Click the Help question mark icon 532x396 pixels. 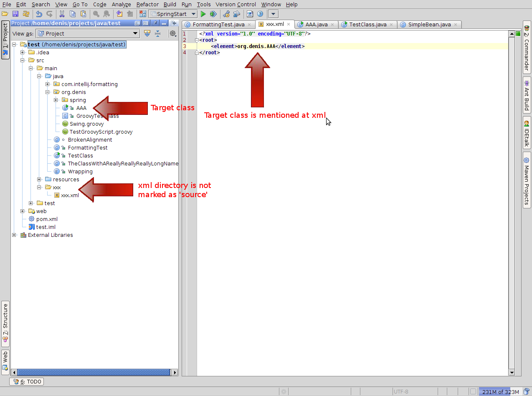260,14
